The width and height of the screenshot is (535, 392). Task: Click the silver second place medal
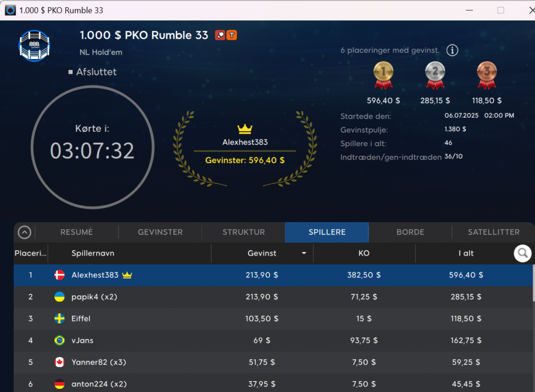click(x=435, y=73)
